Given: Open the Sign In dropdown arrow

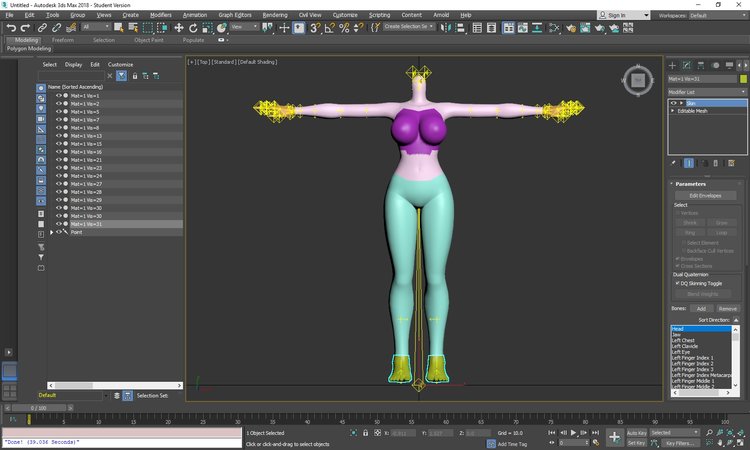Looking at the screenshot, I should click(x=646, y=15).
